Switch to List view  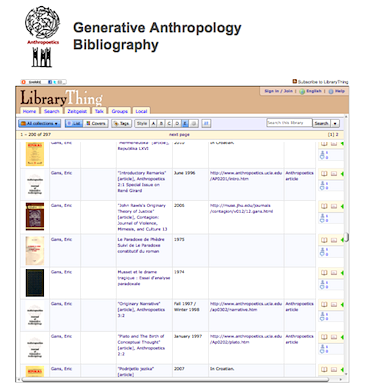click(74, 123)
